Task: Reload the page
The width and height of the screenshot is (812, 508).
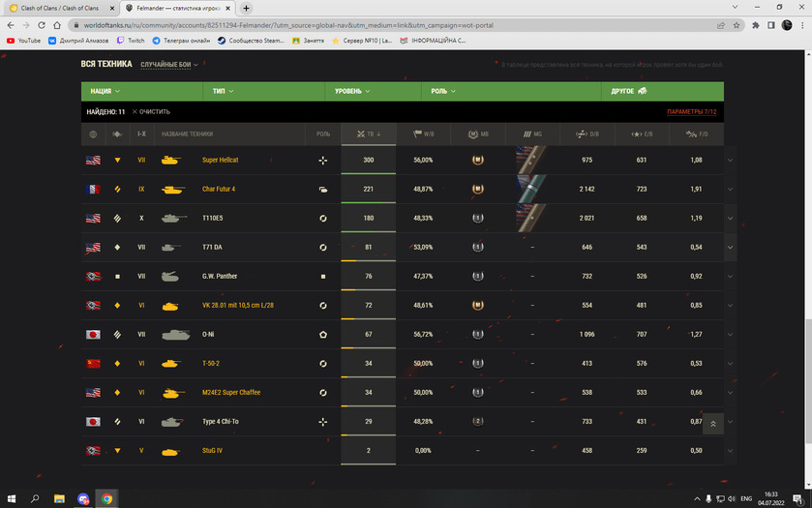Action: (x=42, y=25)
